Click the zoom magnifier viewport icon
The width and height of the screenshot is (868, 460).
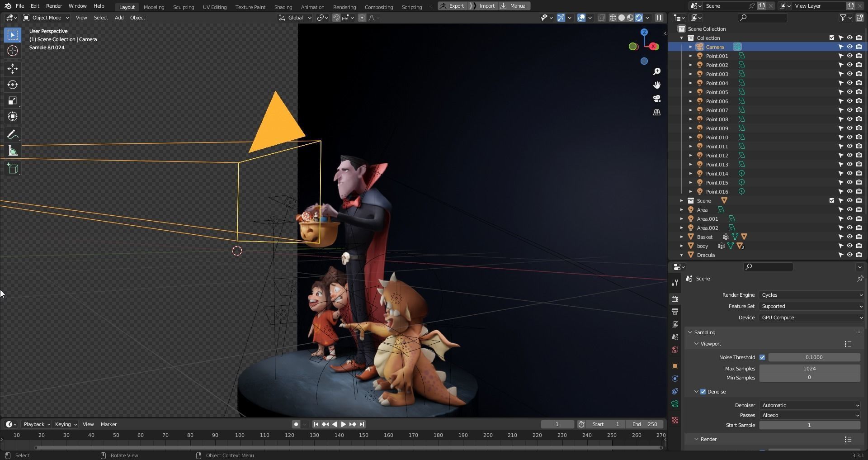click(657, 71)
